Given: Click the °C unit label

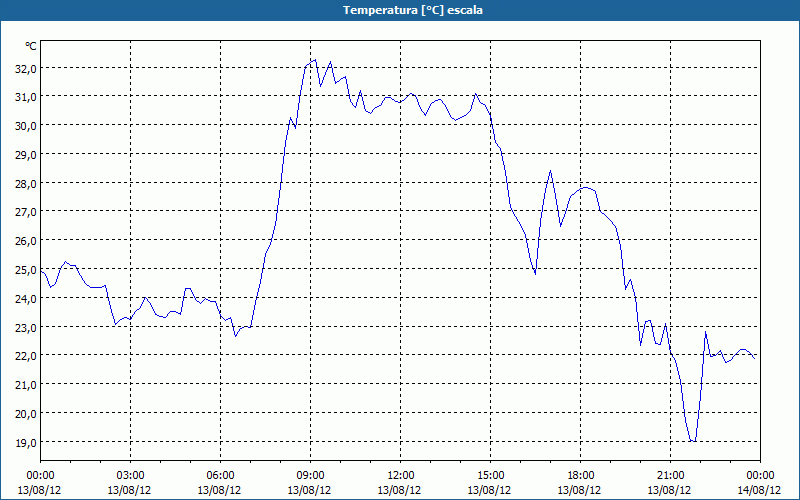Looking at the screenshot, I should click(x=31, y=46).
